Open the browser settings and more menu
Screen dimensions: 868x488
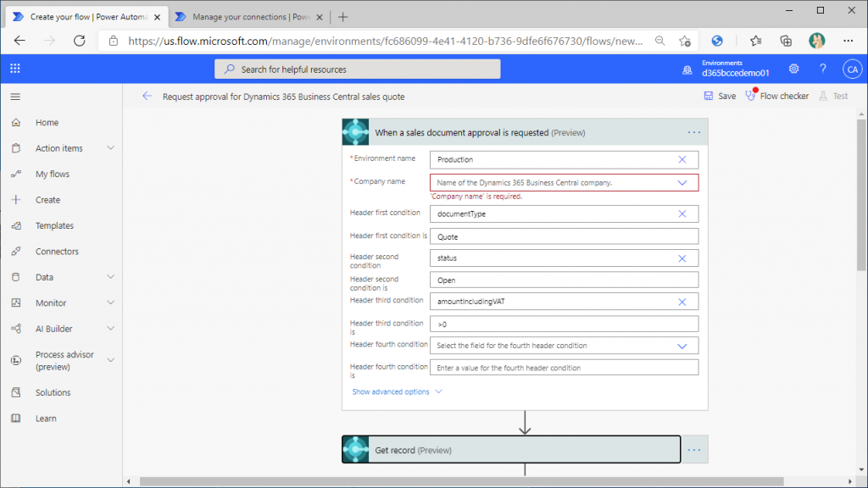(x=848, y=41)
